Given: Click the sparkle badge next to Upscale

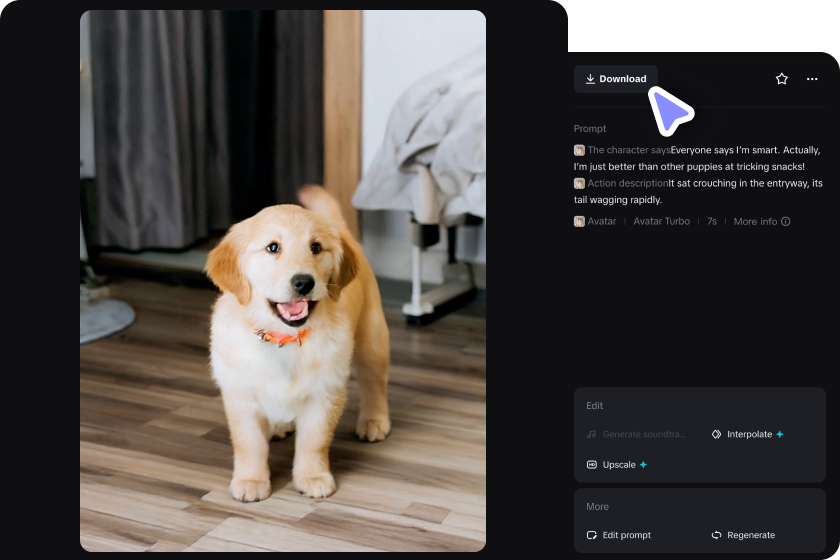Looking at the screenshot, I should click(643, 465).
